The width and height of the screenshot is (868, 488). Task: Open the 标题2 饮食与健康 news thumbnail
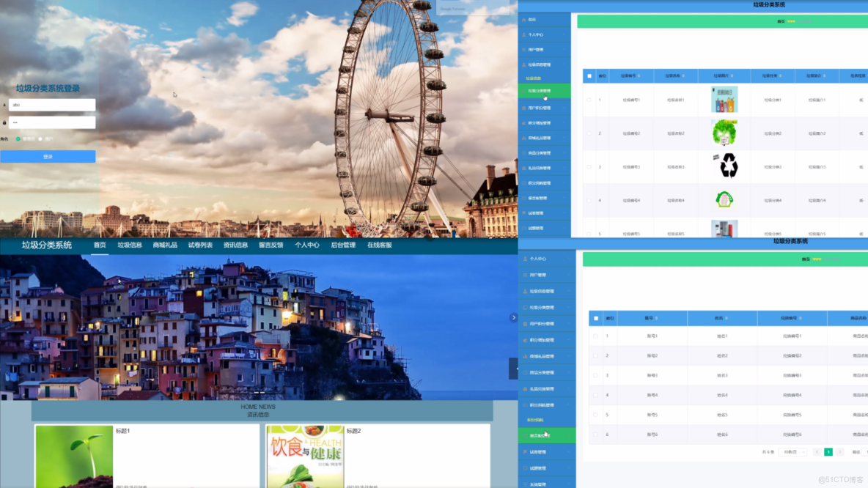pos(305,456)
